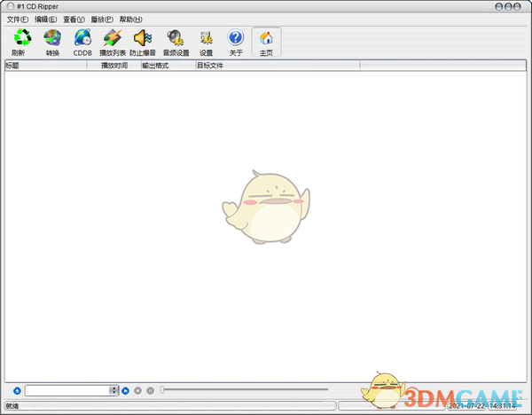Go to the 主页 homepage icon

point(266,38)
